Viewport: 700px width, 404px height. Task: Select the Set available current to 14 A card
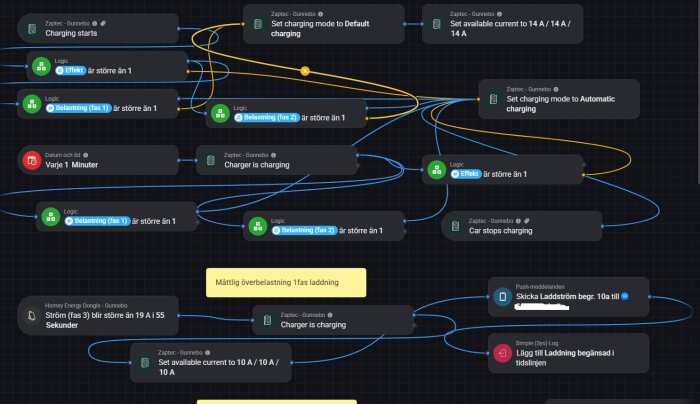click(503, 24)
